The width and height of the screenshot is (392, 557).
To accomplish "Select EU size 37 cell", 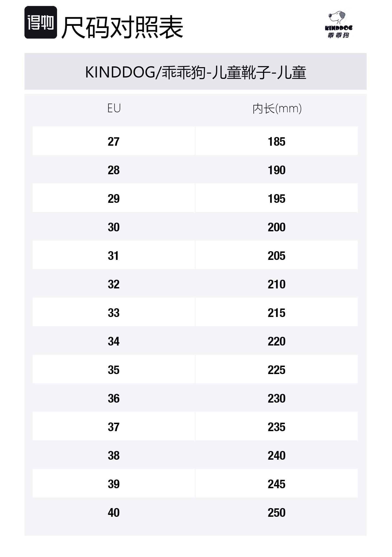I will tap(114, 427).
